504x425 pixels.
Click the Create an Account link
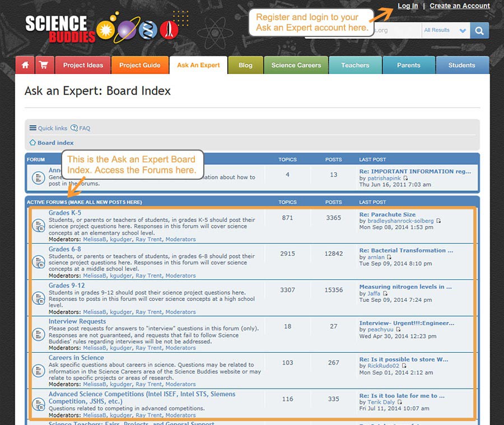pyautogui.click(x=460, y=6)
